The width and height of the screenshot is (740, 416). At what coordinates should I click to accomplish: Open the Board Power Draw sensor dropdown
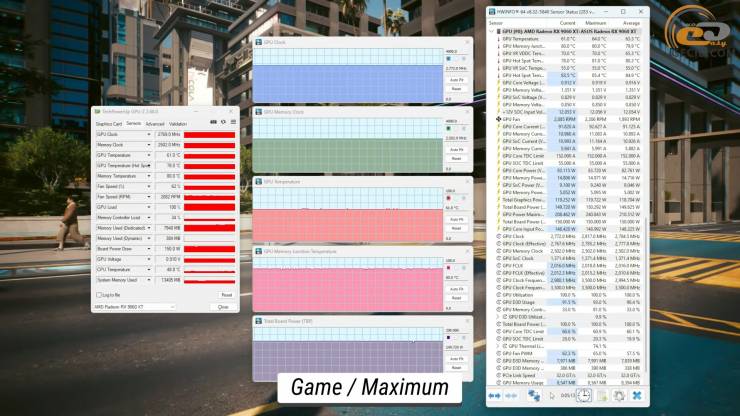(x=151, y=248)
